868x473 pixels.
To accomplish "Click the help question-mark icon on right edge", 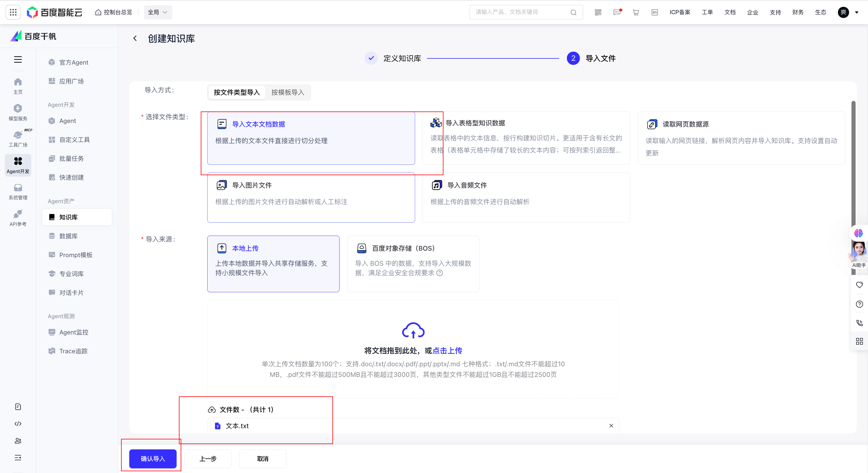I will (x=859, y=304).
